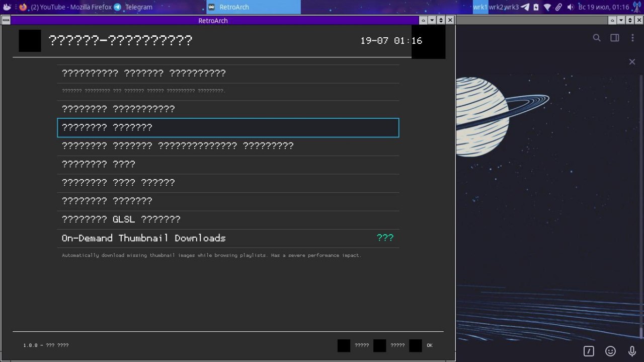Open the paperclip clipboard tray icon
Screen dimensions: 644x362
(558, 7)
